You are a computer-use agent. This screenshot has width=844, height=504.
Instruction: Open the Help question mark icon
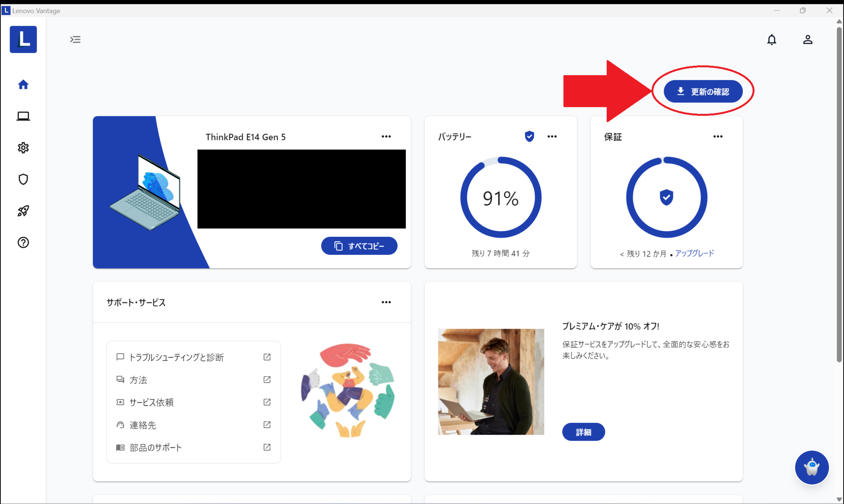pyautogui.click(x=23, y=243)
